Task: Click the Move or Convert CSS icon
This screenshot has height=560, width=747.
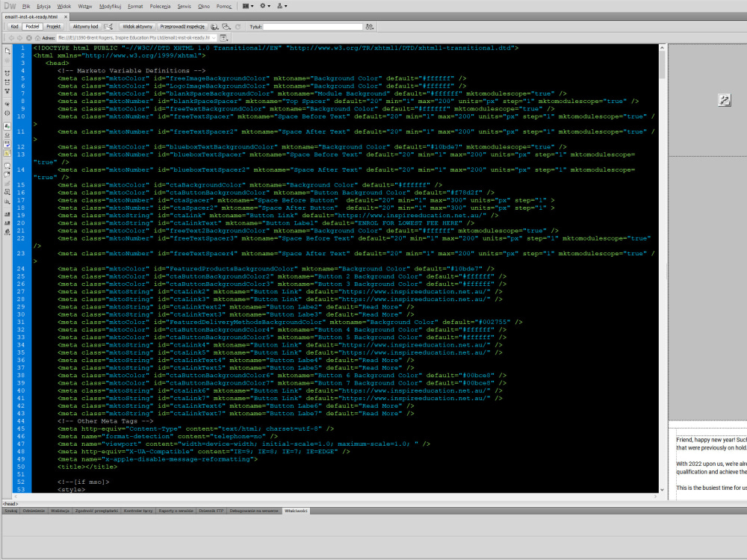Action: 7,202
